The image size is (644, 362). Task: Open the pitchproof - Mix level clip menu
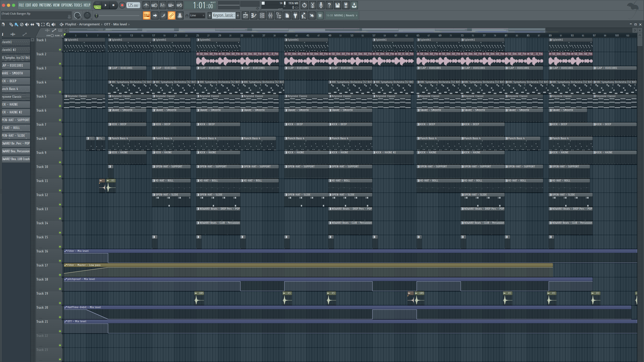click(66, 279)
